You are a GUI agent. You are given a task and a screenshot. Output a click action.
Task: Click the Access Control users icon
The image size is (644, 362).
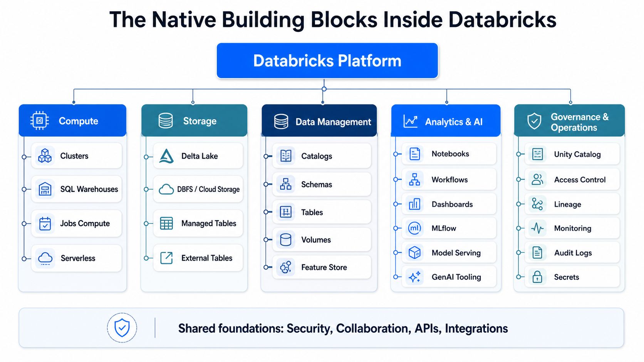point(537,179)
